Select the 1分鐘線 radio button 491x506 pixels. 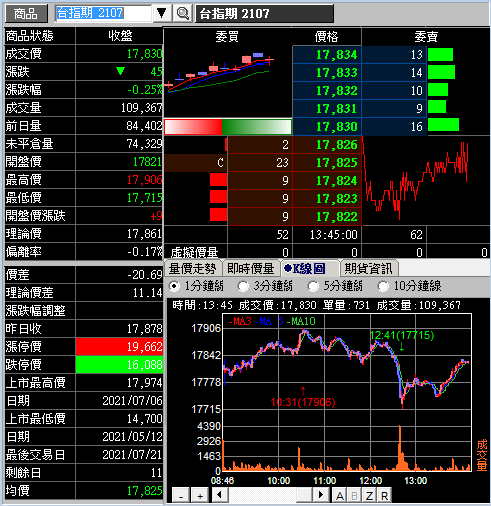174,286
